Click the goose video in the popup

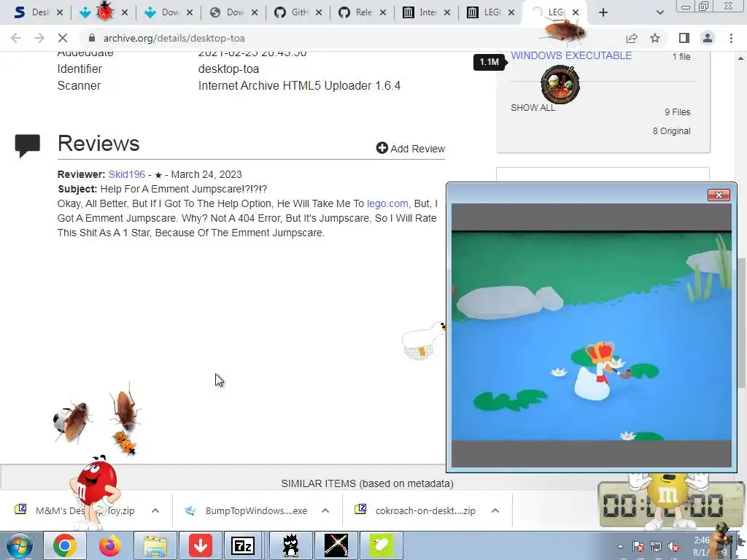point(591,335)
